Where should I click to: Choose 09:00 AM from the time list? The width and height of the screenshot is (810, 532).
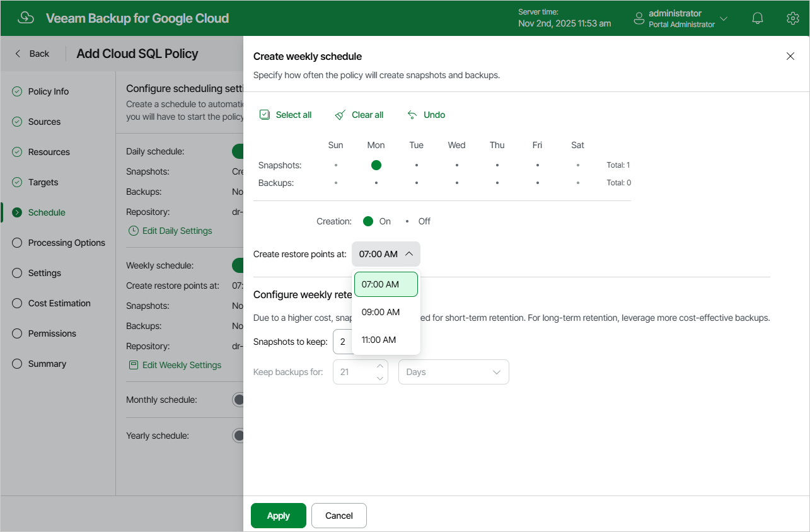tap(386, 312)
